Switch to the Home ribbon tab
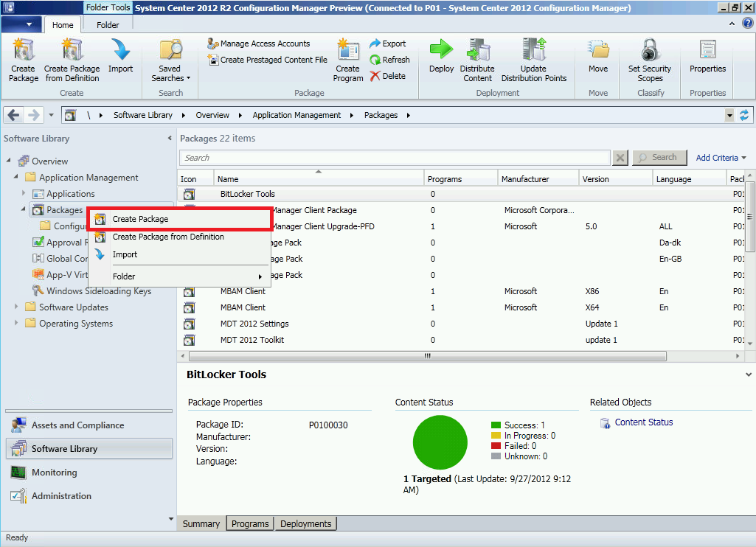 click(63, 25)
